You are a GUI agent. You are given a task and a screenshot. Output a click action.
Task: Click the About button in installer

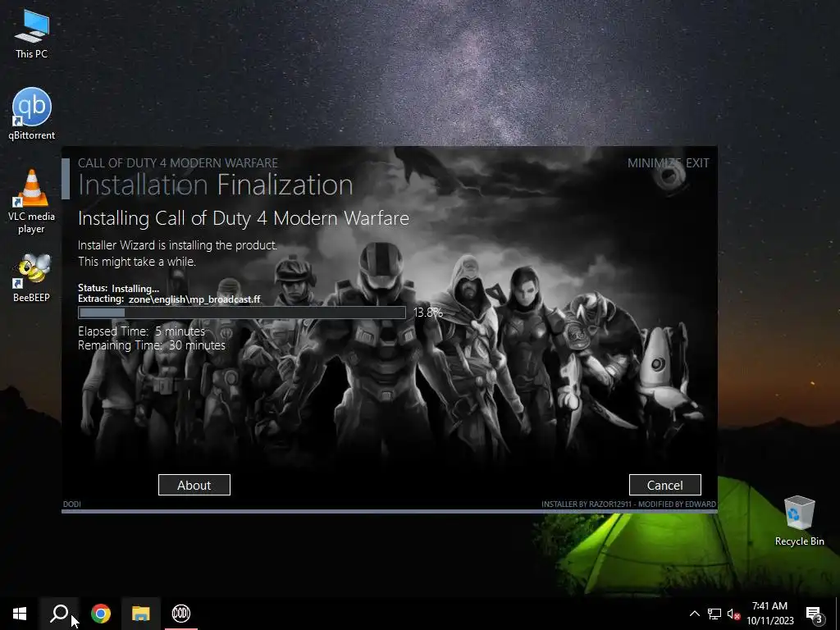[194, 485]
